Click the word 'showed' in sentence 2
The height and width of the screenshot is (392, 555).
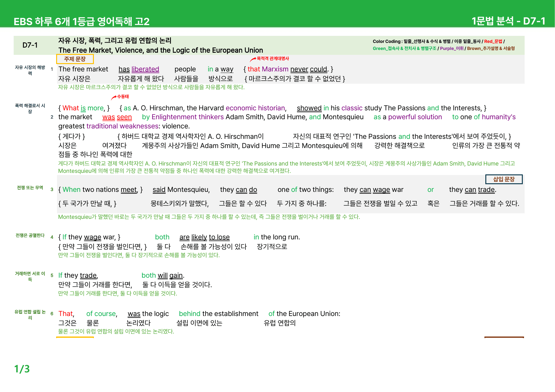309,108
